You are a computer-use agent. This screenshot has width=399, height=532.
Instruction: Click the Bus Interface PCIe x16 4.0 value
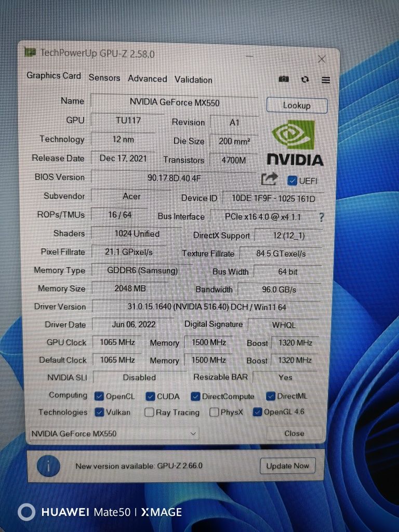[x=263, y=217]
